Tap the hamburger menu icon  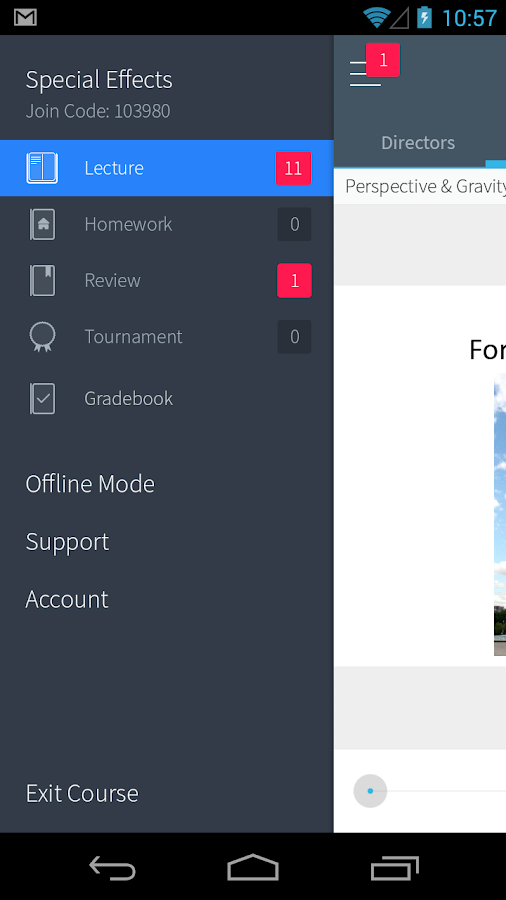point(365,73)
